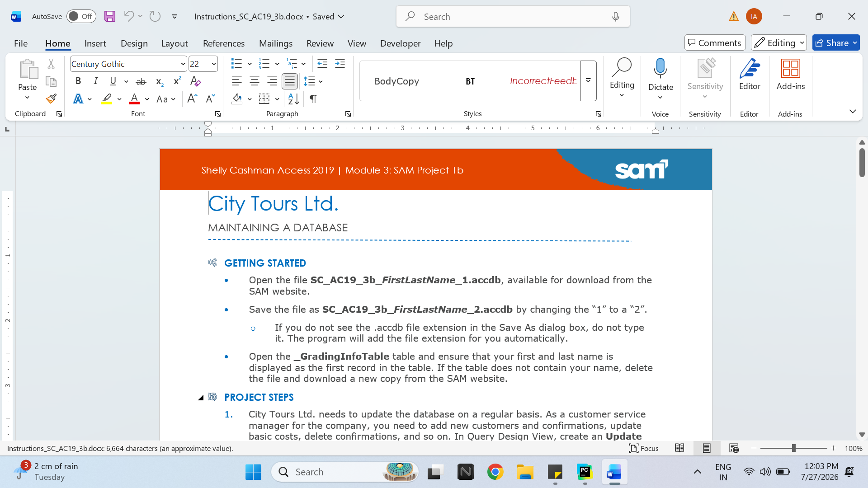This screenshot has height=488, width=868.
Task: Open Chrome from the taskbar
Action: coord(495,472)
